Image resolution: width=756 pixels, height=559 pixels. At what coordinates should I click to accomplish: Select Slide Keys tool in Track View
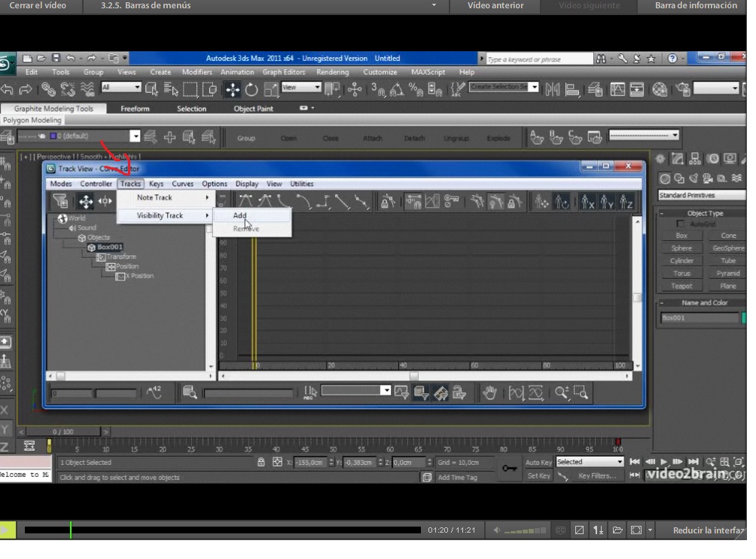[105, 201]
